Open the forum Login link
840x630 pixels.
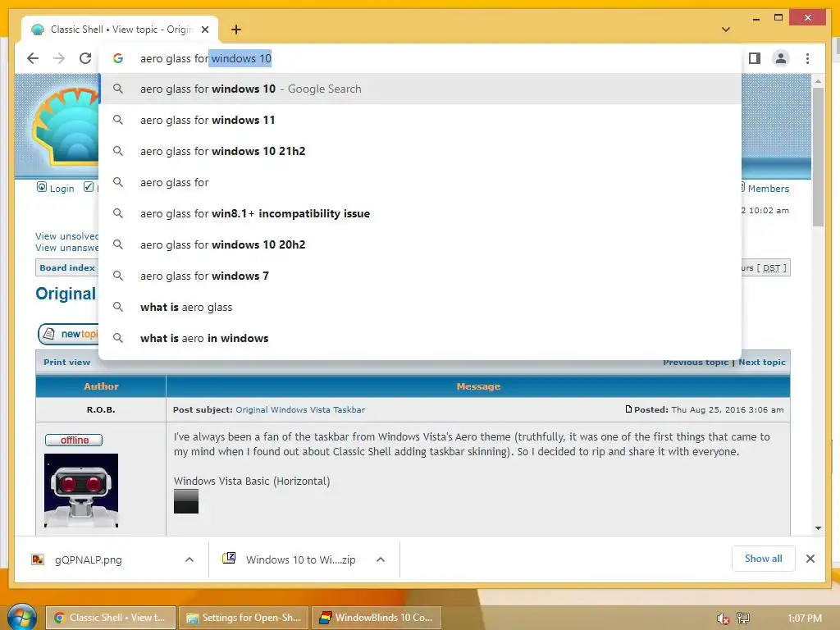click(x=62, y=189)
